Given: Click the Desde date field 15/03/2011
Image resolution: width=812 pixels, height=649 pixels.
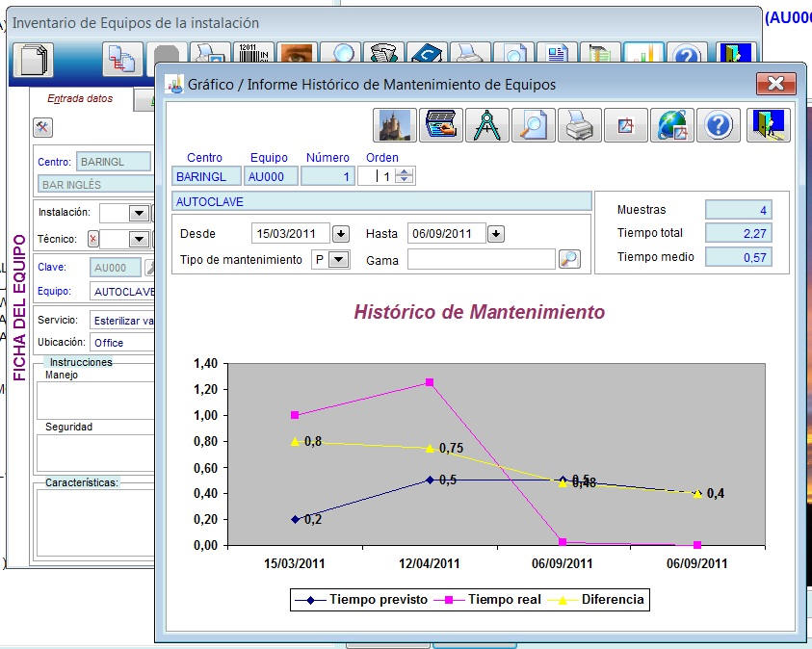Looking at the screenshot, I should click(291, 233).
